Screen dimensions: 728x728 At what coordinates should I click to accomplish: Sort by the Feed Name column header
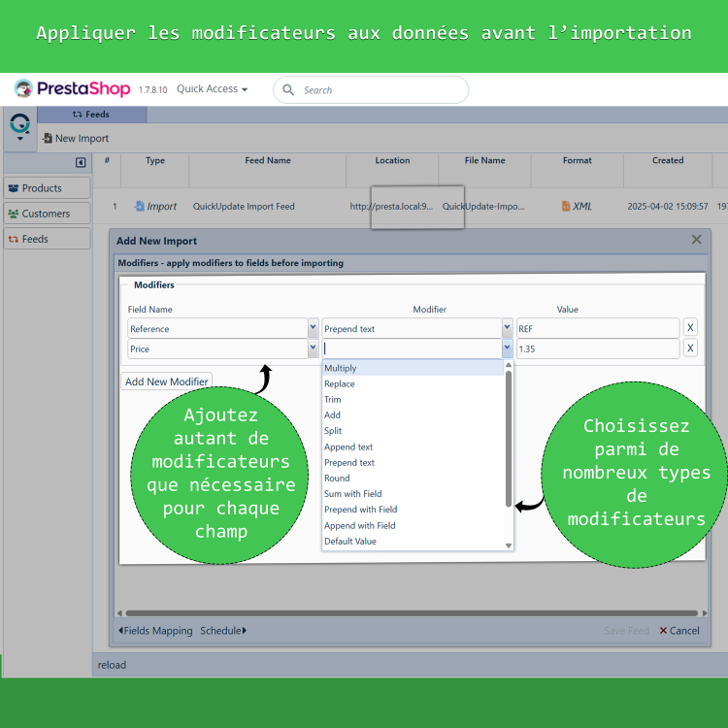coord(268,160)
